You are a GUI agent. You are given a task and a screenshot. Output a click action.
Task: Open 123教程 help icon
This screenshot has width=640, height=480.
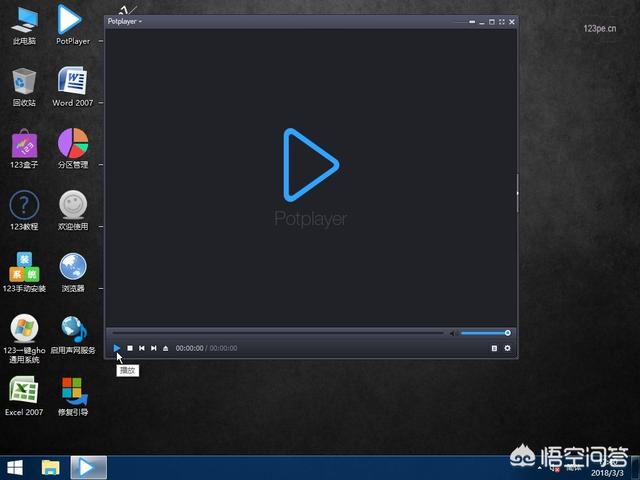[x=24, y=211]
